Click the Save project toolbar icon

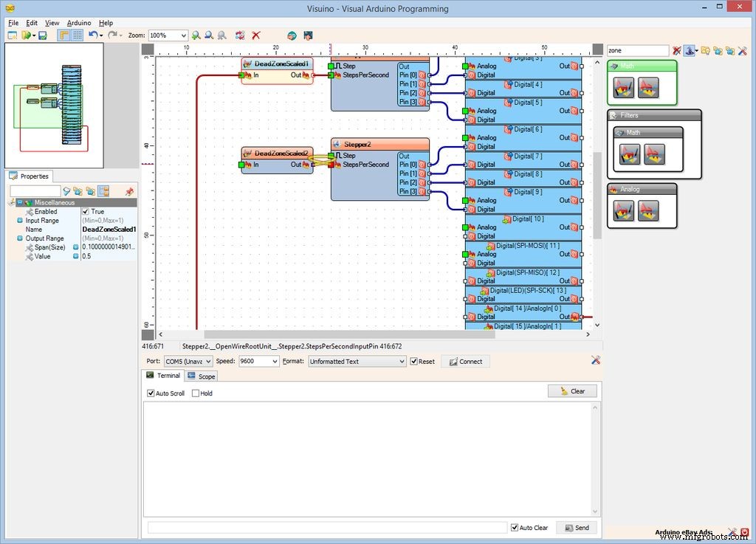point(43,35)
